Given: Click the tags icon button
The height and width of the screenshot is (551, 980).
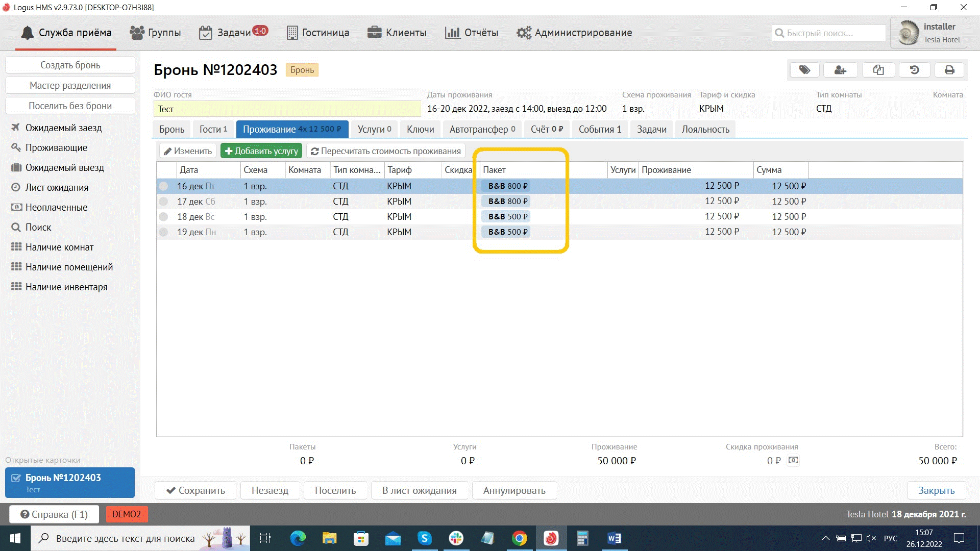Looking at the screenshot, I should [804, 70].
